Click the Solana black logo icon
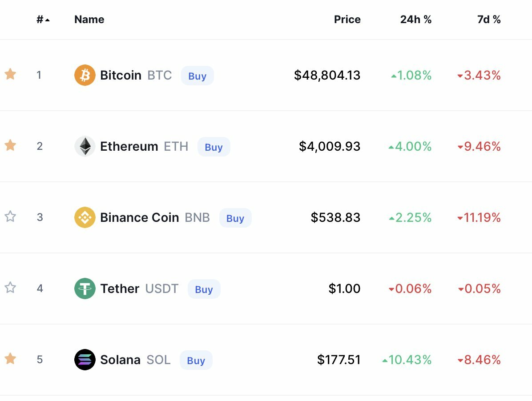 click(85, 360)
